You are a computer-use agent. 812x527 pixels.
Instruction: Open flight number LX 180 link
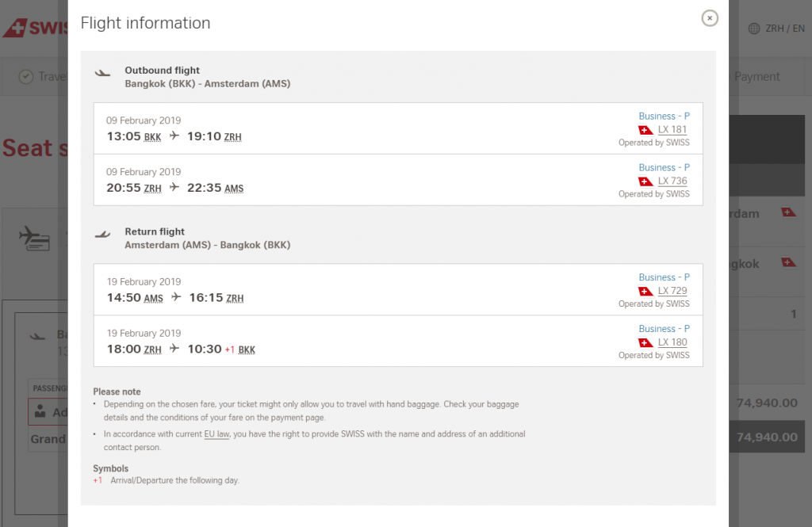click(x=672, y=342)
